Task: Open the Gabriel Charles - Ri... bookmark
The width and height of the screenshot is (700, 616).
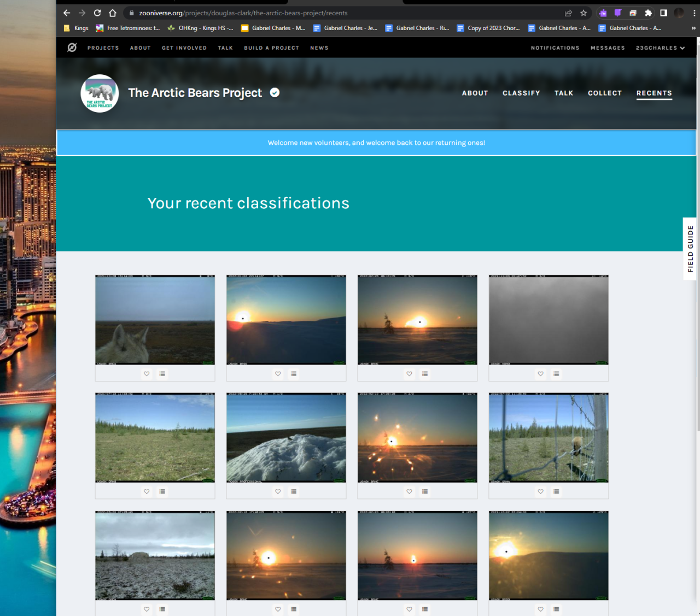Action: point(417,28)
